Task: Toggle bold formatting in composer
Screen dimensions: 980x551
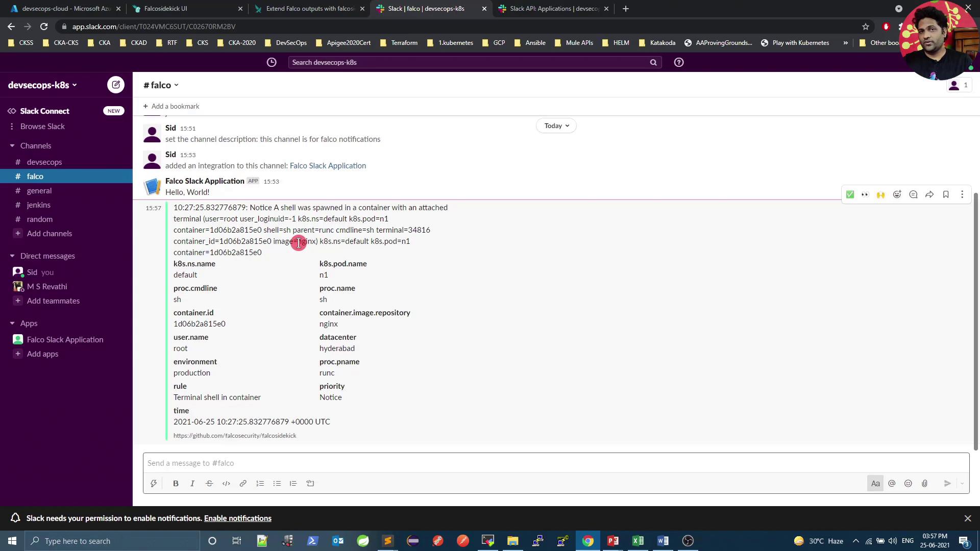Action: (x=176, y=483)
